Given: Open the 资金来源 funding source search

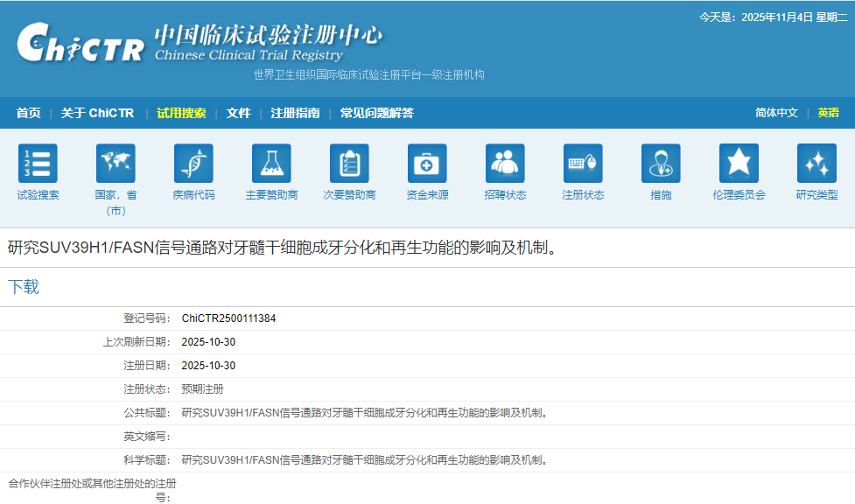Looking at the screenshot, I should pyautogui.click(x=427, y=162).
